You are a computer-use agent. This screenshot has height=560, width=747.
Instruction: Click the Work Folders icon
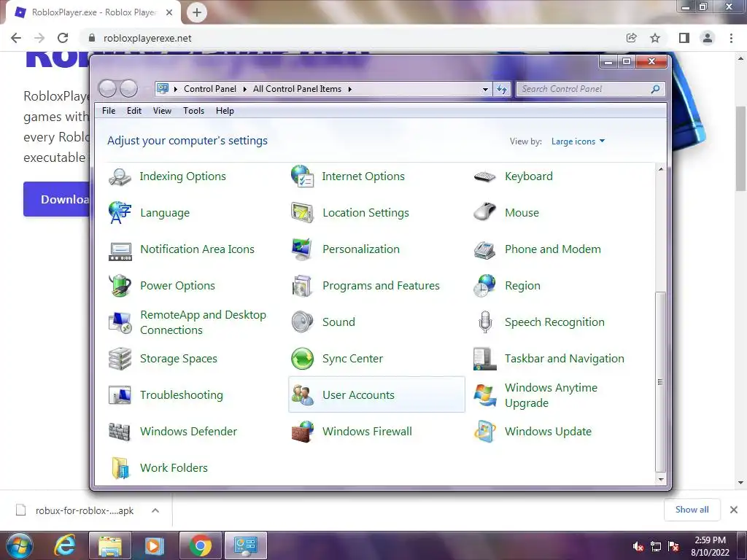coord(120,467)
